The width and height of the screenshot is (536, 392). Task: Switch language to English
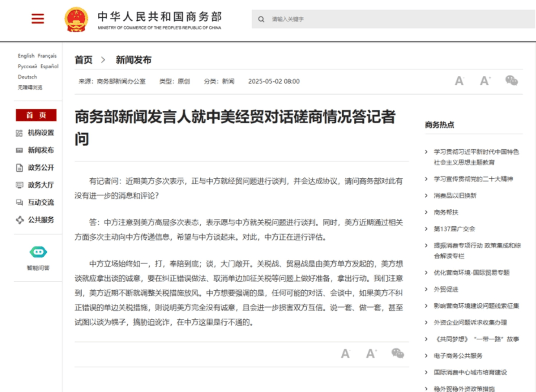click(26, 56)
